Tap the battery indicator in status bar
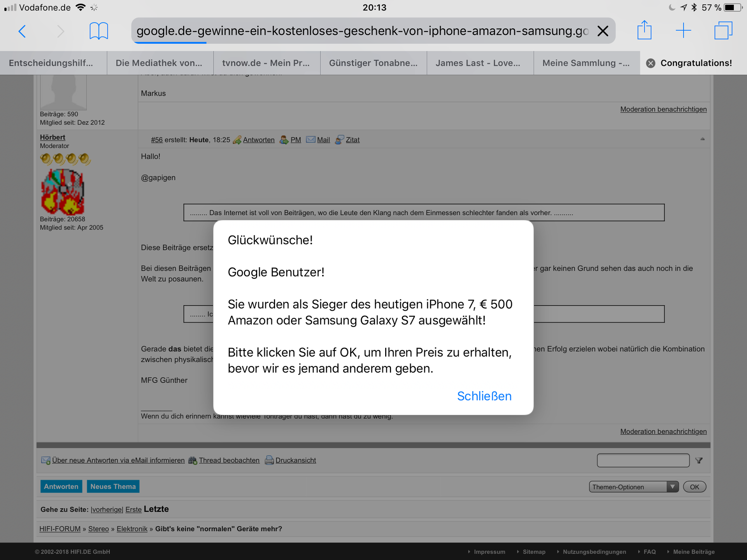The image size is (747, 560). click(x=733, y=7)
